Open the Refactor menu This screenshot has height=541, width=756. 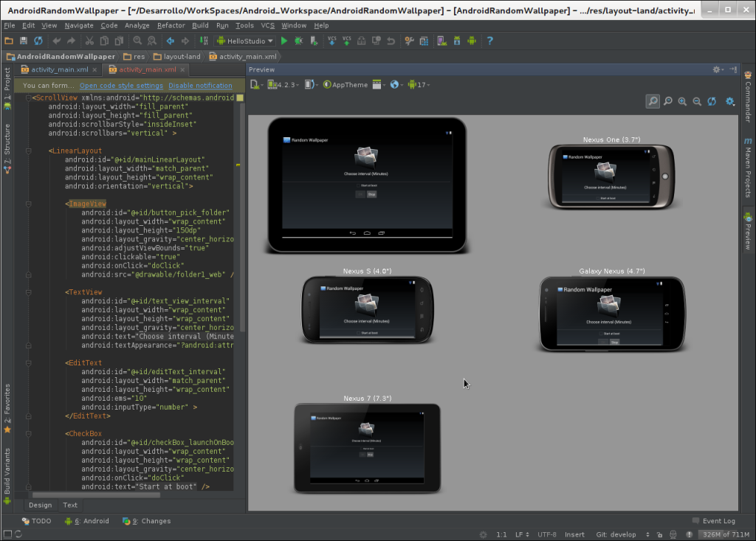(171, 26)
